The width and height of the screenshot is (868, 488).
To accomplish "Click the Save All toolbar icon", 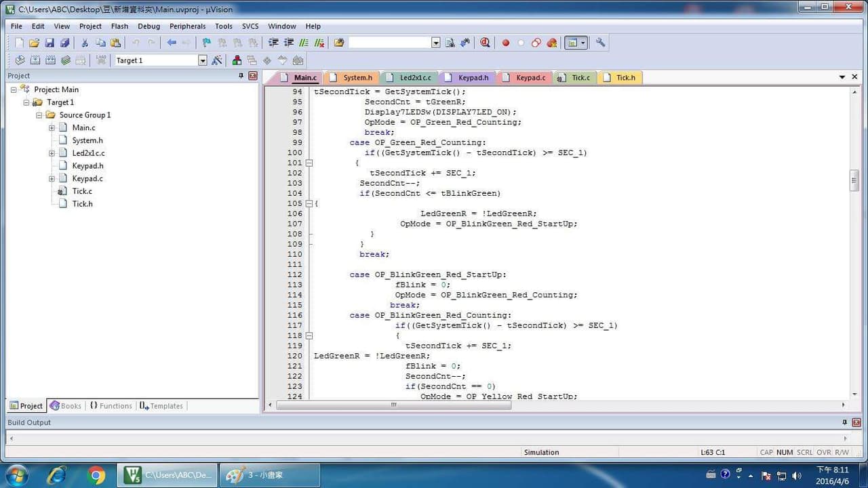I will point(64,43).
